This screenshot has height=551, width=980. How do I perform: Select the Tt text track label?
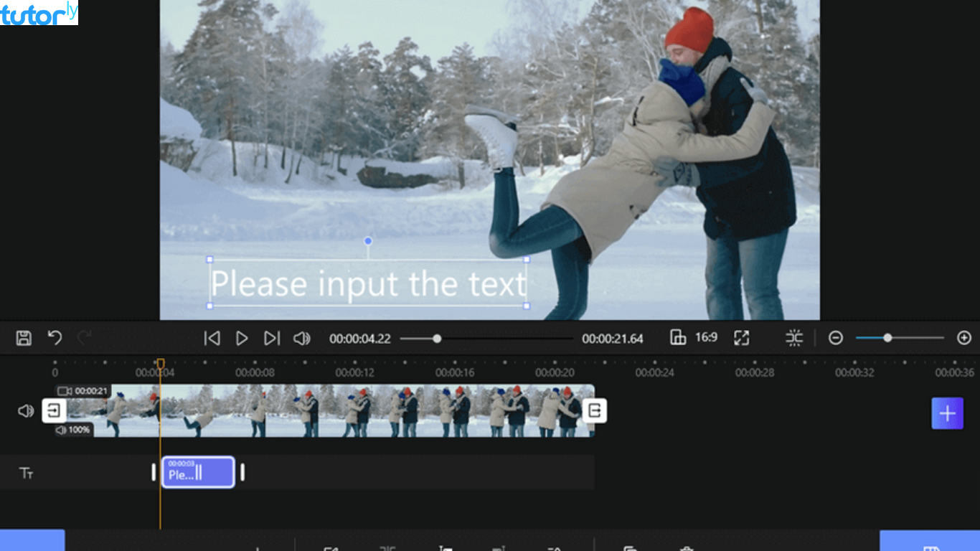pos(26,473)
